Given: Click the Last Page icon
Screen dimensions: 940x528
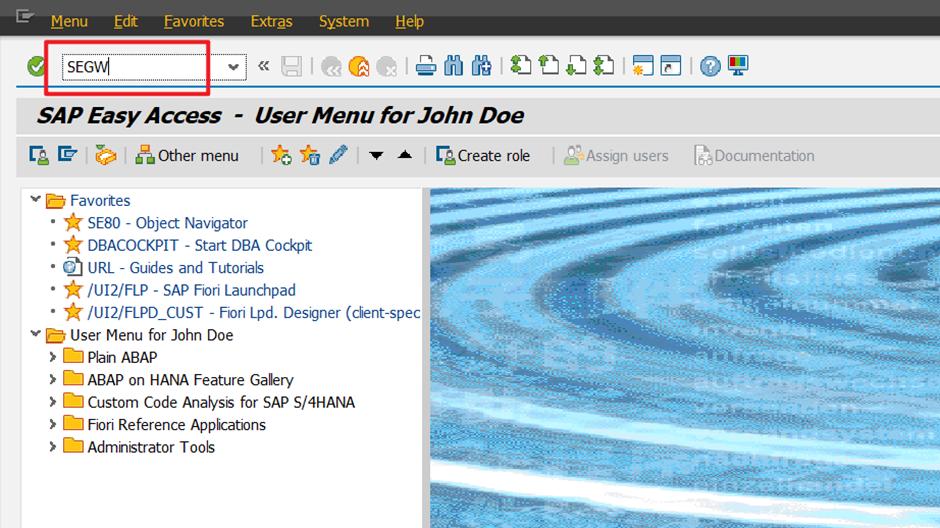Looking at the screenshot, I should pos(604,65).
